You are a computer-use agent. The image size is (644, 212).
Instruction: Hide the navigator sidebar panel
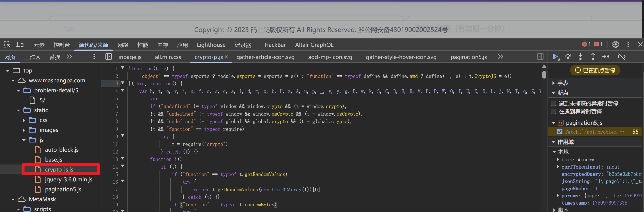tap(109, 57)
